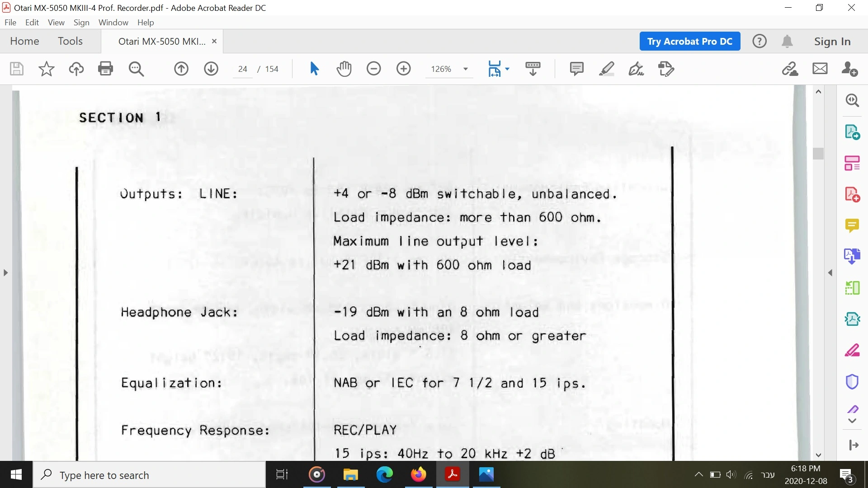Click the Print file icon
This screenshot has width=868, height=488.
(105, 69)
